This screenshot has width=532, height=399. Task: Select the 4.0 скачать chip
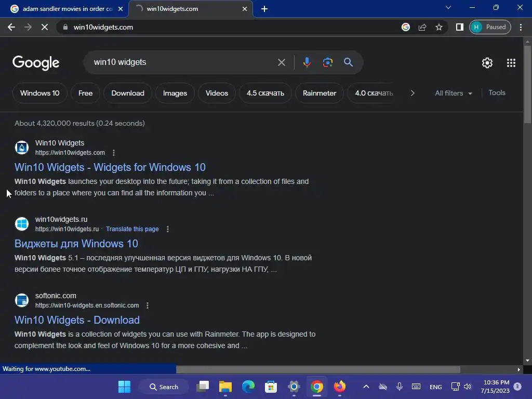click(x=374, y=93)
